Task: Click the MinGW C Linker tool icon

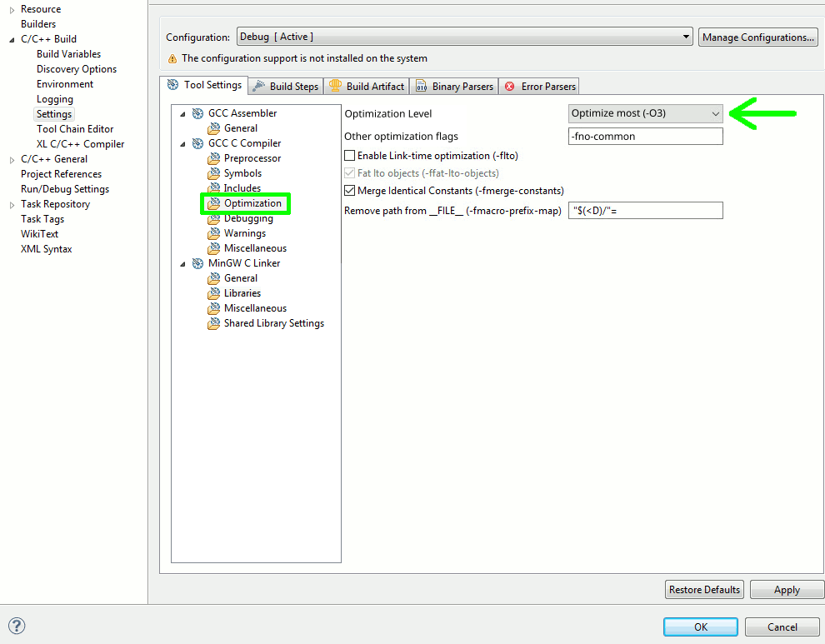Action: [x=197, y=263]
